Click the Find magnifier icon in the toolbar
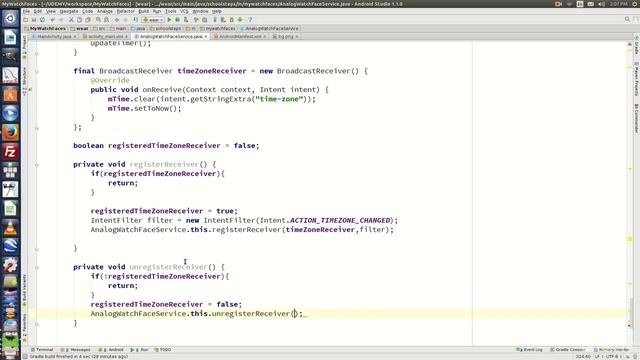 98,20
